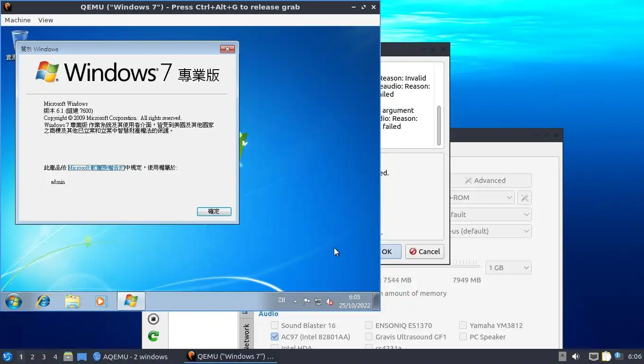644x364 pixels.
Task: Switch to workspace 4 on host panel
Action: (x=55, y=357)
